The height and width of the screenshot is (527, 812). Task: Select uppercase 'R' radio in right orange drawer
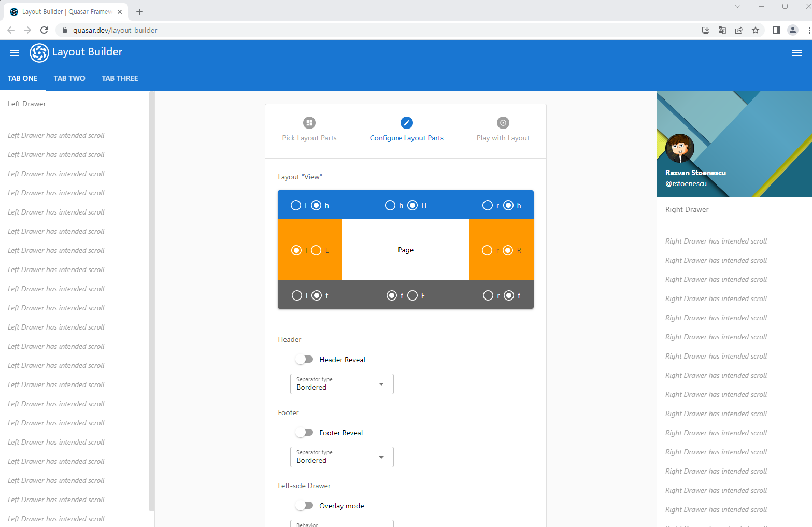(508, 250)
